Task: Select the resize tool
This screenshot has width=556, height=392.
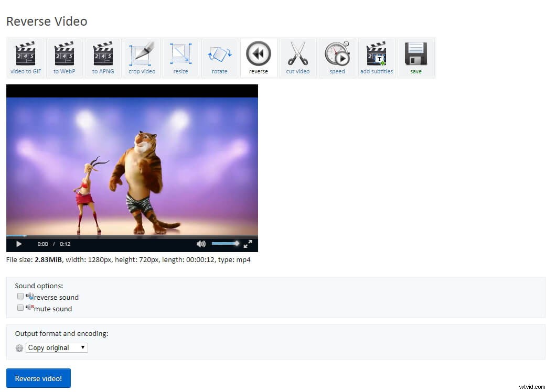Action: [x=180, y=57]
